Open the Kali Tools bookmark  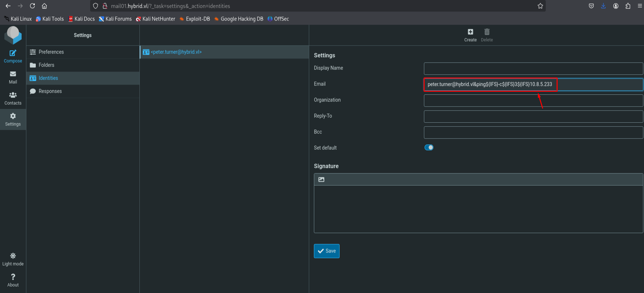pos(50,19)
